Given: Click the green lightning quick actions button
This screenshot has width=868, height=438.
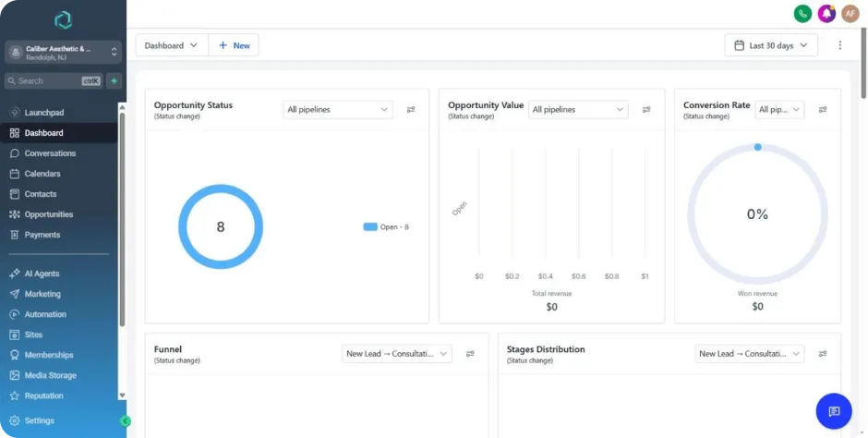Looking at the screenshot, I should tap(114, 80).
